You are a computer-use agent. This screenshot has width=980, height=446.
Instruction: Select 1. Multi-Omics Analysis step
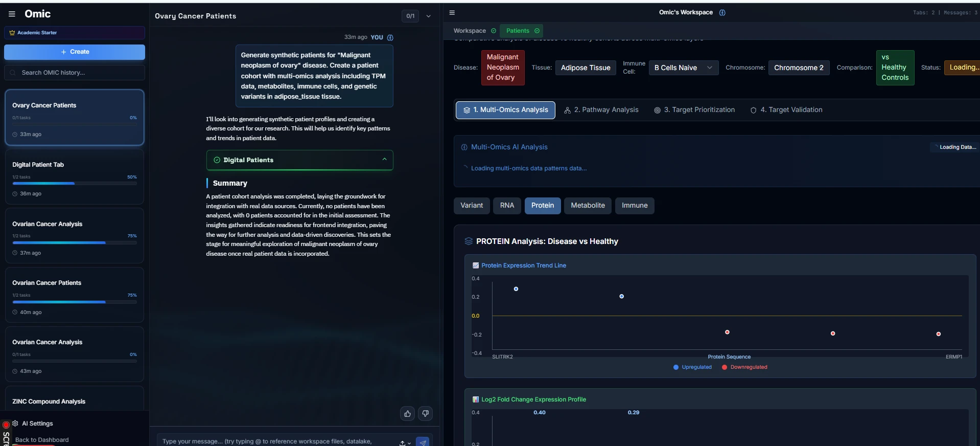(x=505, y=110)
